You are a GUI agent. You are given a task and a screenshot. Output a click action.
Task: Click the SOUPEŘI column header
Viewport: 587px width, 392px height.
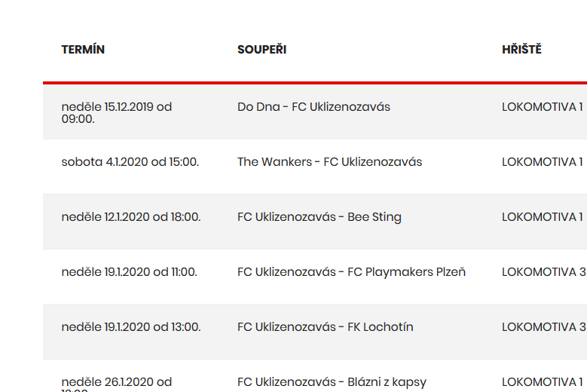[261, 50]
